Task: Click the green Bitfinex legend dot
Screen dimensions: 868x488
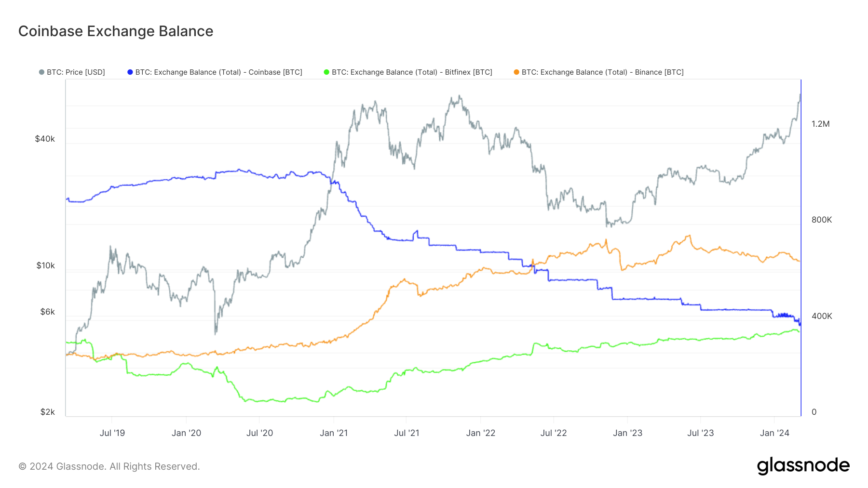Action: (326, 72)
